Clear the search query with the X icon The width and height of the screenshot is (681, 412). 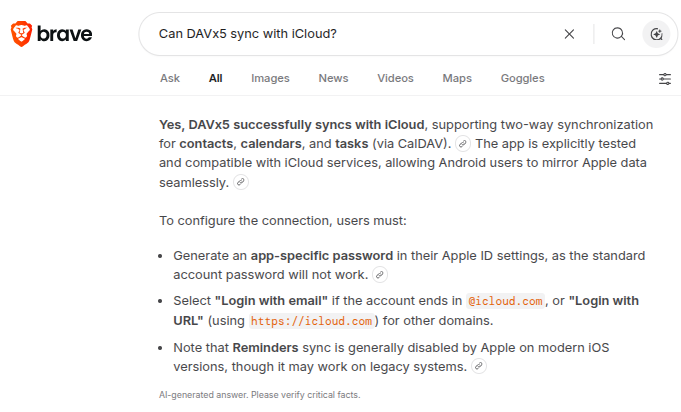pyautogui.click(x=569, y=34)
